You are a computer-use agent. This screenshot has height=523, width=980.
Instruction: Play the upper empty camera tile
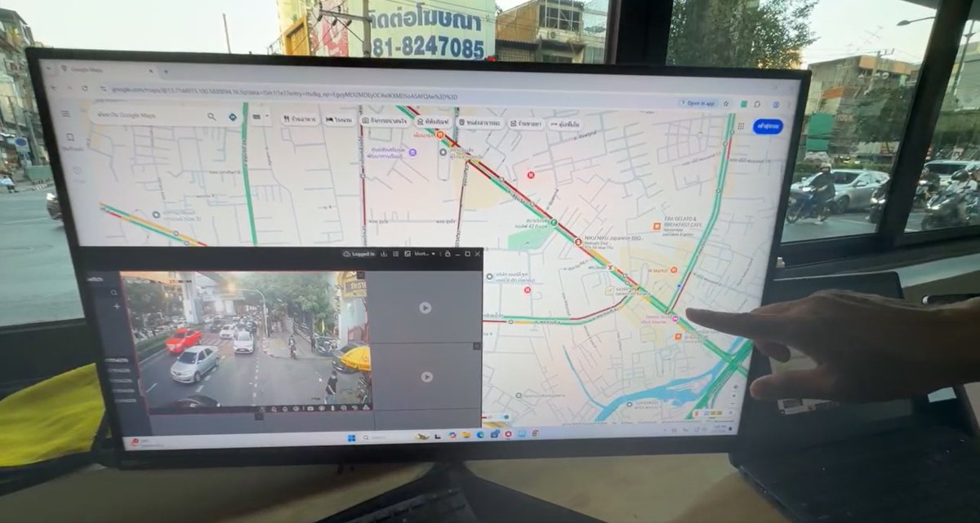click(425, 308)
